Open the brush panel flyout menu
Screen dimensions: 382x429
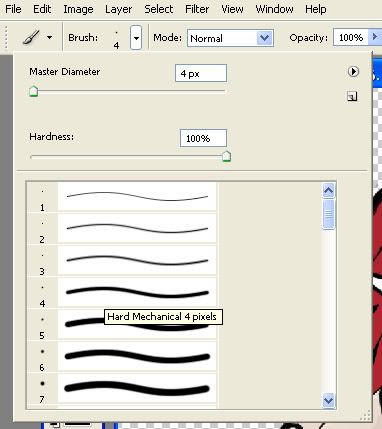pos(353,72)
